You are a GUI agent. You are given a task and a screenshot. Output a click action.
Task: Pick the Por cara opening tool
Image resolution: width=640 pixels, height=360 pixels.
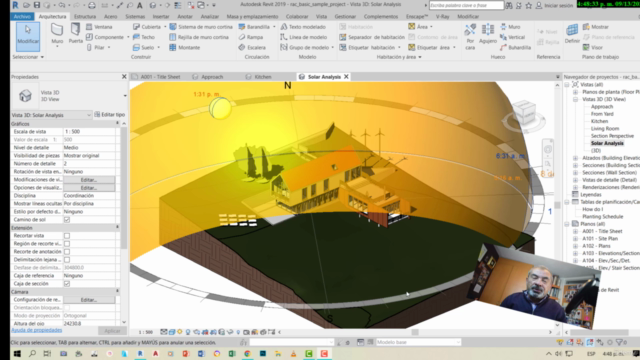coord(470,37)
